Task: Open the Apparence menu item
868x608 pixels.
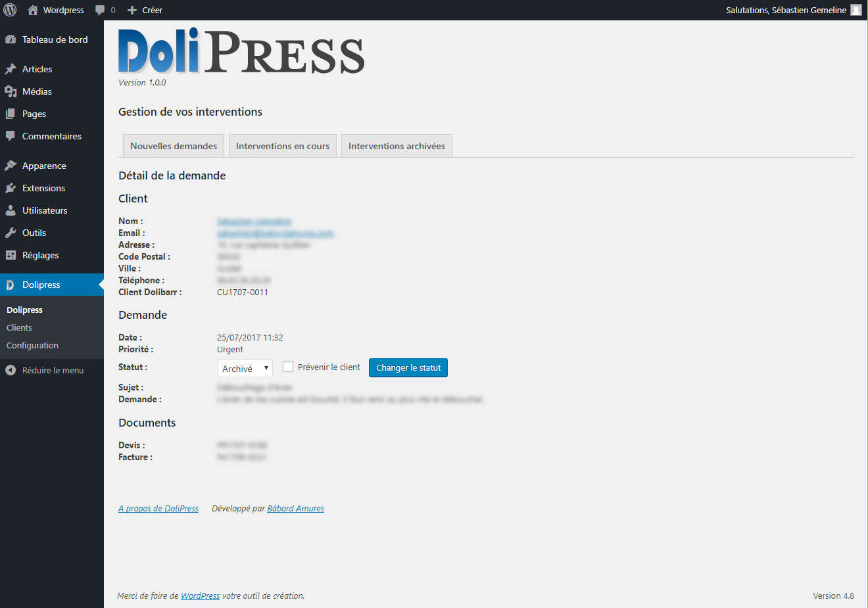Action: tap(52, 166)
